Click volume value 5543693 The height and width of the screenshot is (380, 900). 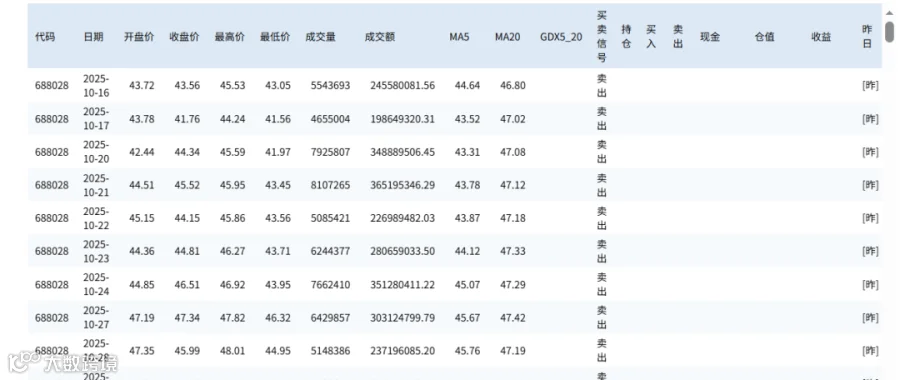330,86
